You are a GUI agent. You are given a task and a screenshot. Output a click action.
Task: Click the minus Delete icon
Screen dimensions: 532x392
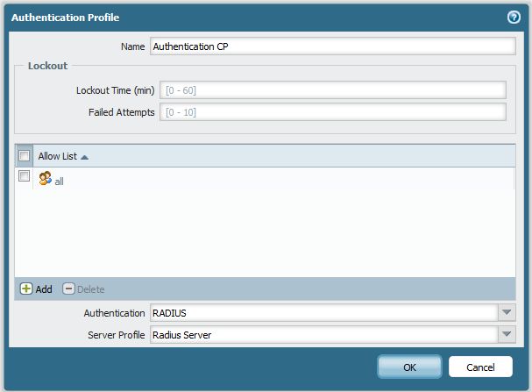[x=68, y=289]
